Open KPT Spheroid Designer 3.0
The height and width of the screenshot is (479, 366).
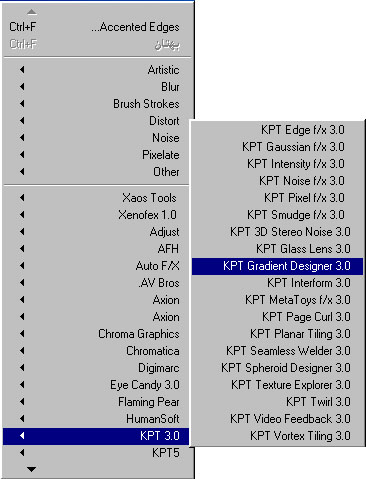277,368
